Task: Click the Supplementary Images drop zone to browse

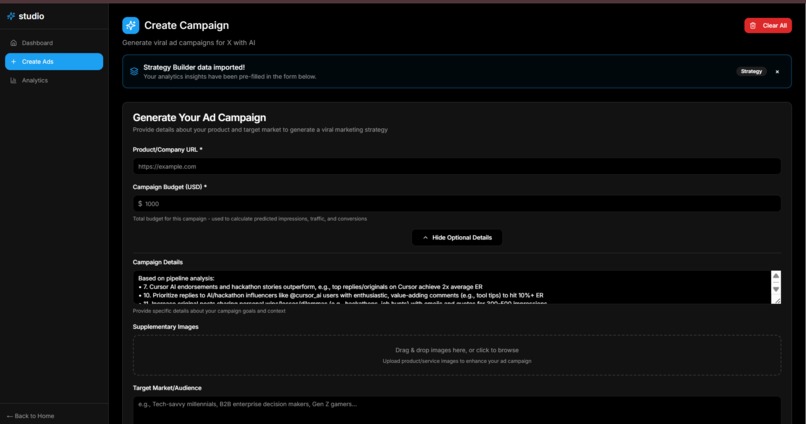Action: point(456,355)
